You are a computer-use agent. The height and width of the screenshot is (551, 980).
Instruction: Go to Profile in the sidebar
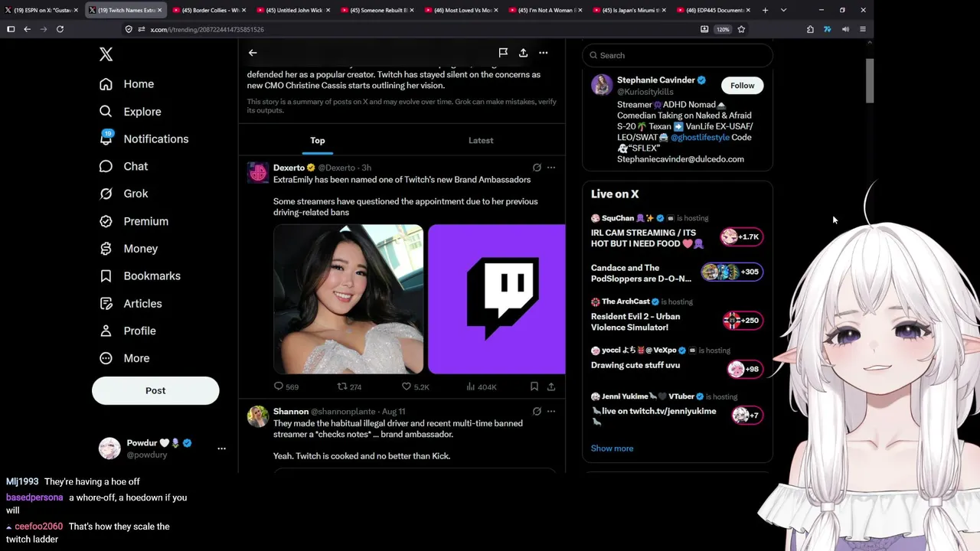pyautogui.click(x=128, y=331)
